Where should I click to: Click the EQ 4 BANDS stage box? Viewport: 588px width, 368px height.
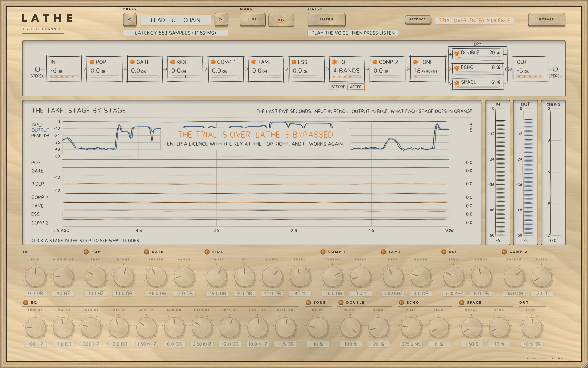tap(347, 69)
